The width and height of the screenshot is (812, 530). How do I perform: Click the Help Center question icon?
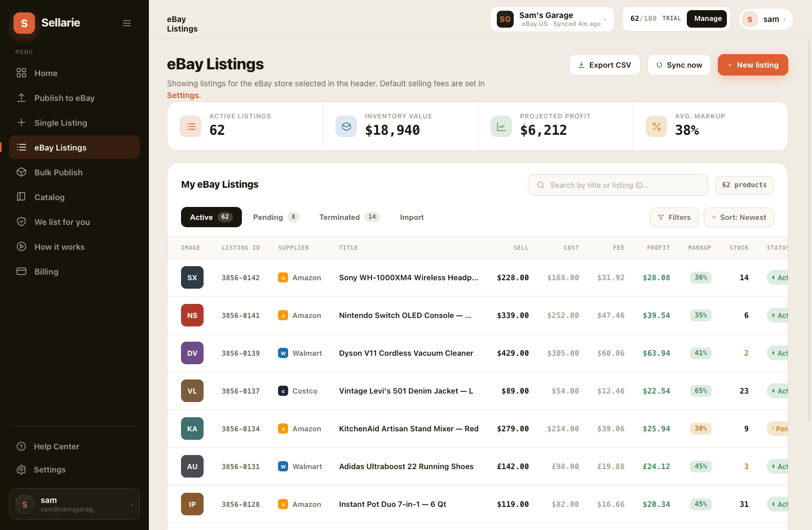click(21, 447)
